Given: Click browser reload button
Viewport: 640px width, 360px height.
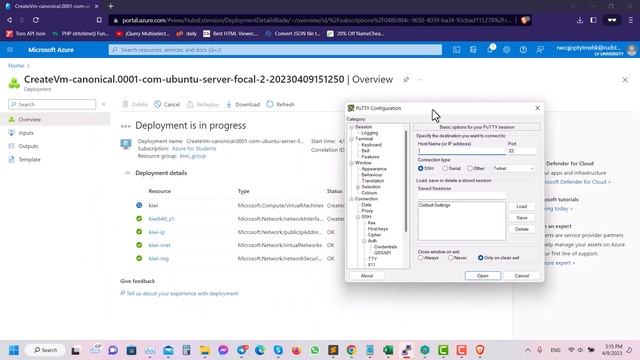Looking at the screenshot, I should [x=36, y=20].
